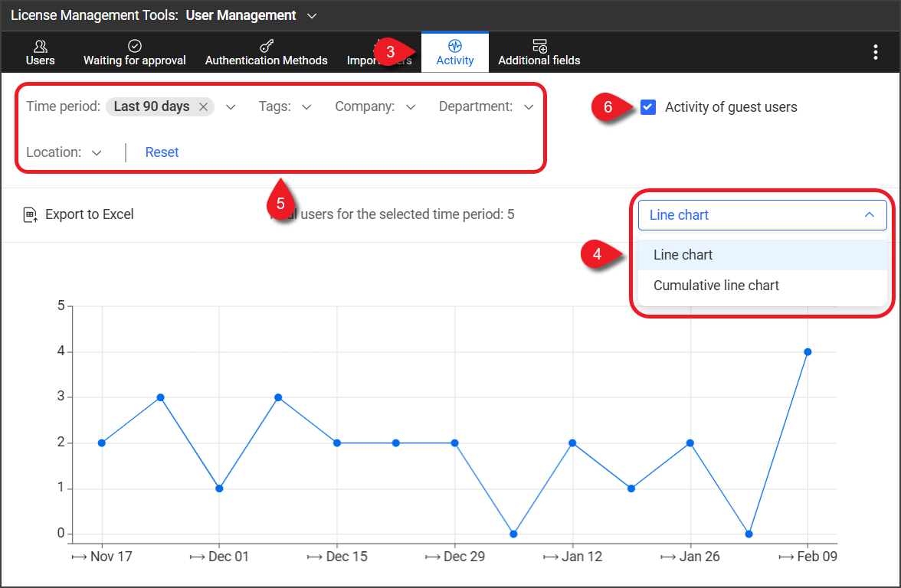Click the Reset filters link

pos(162,152)
